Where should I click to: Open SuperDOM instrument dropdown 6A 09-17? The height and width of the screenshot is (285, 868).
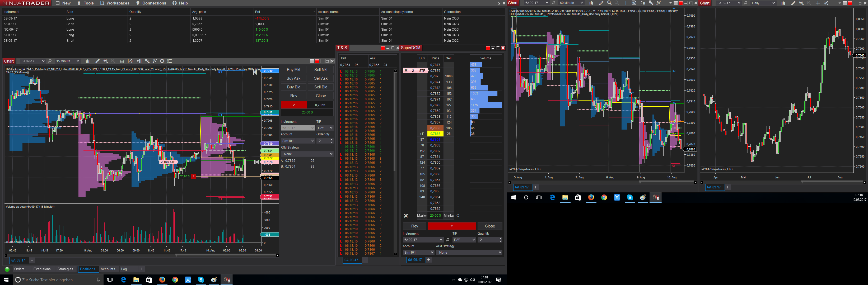[423, 240]
